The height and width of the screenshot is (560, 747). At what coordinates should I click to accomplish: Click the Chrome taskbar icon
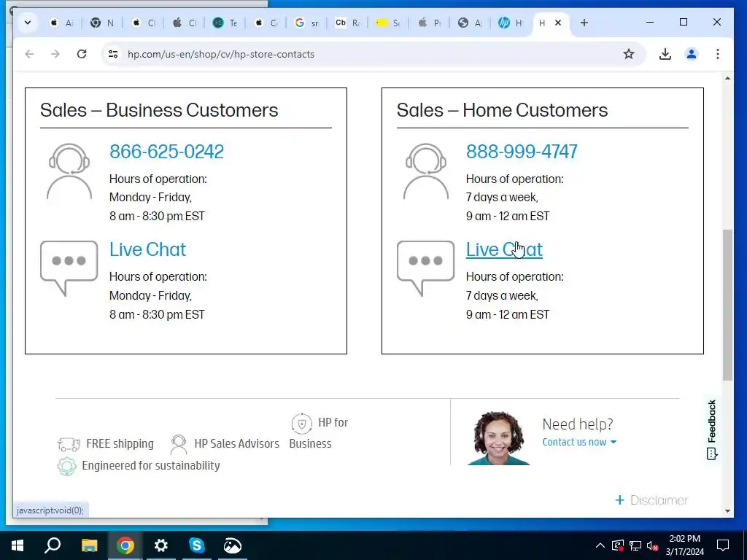125,545
